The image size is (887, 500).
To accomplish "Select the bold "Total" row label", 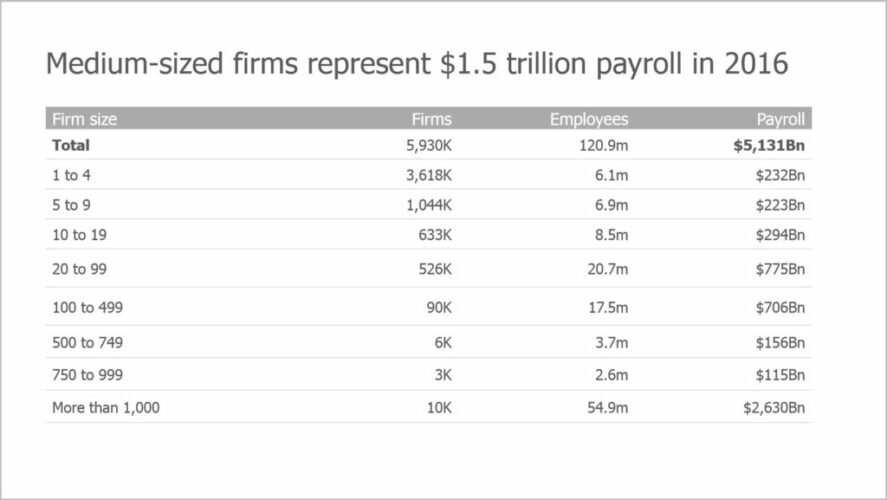I will pos(71,145).
